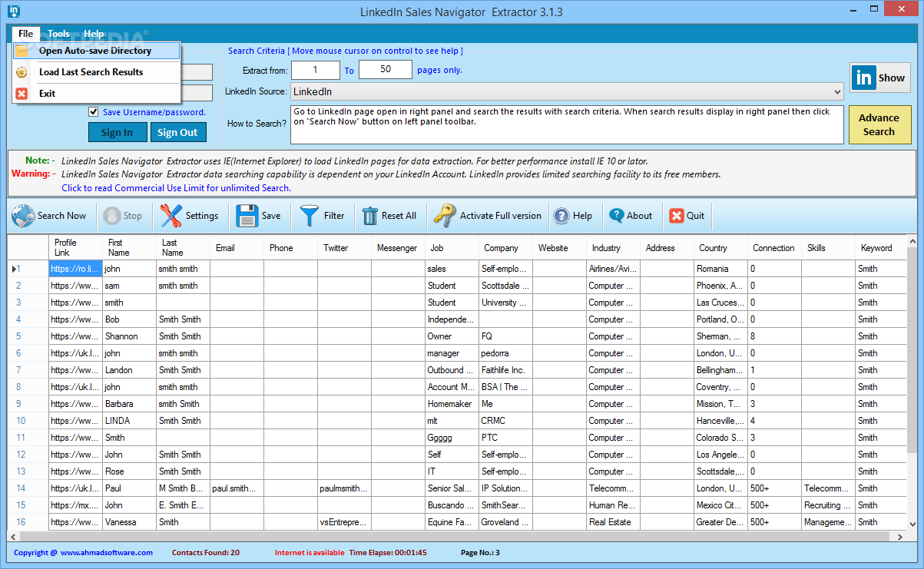
Task: Select Open Auto-save Directory menu item
Action: coord(96,51)
